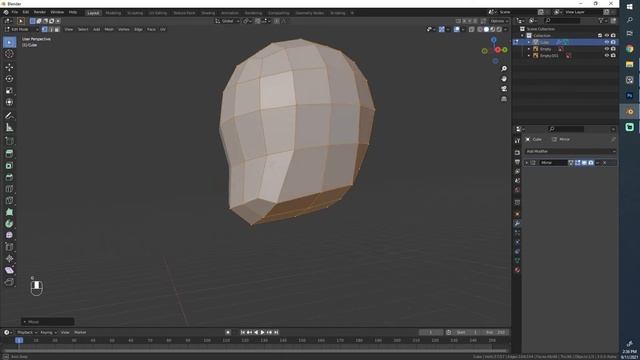Switch to solid viewport shading
The width and height of the screenshot is (640, 360).
tap(486, 29)
